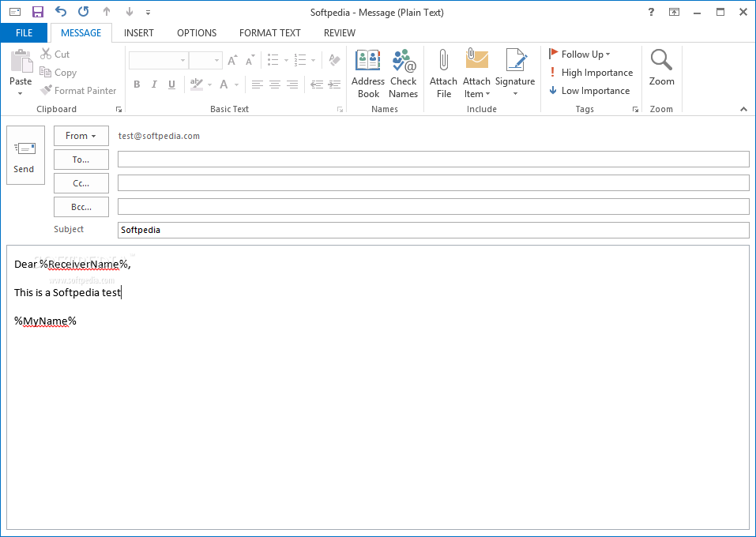Collapse the ribbon with the chevron
756x537 pixels.
click(x=743, y=110)
